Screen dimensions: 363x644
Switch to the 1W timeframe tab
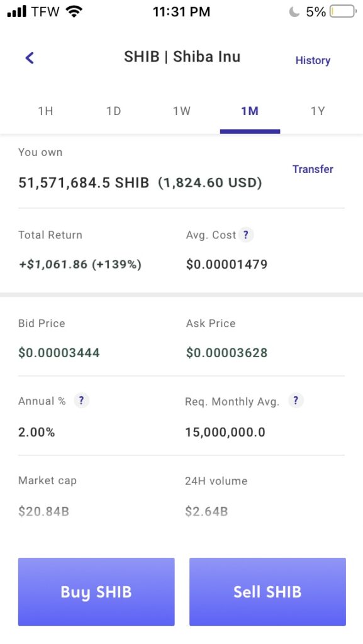point(181,111)
